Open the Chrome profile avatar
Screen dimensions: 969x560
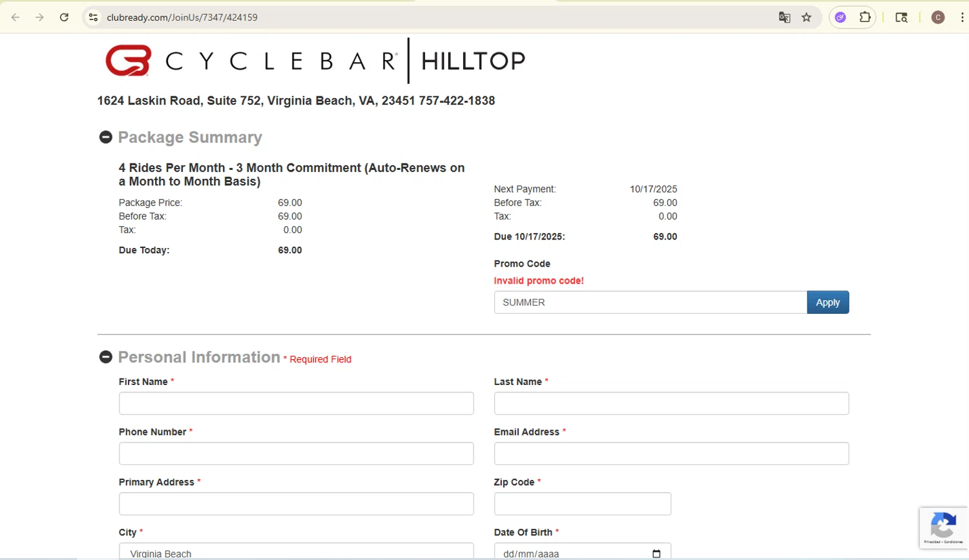pos(938,17)
